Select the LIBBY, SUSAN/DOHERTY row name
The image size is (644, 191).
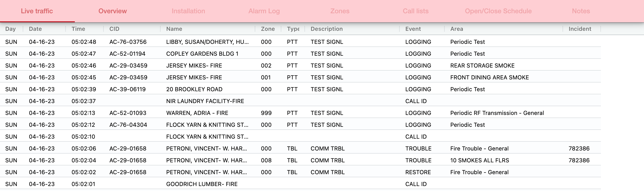[207, 42]
